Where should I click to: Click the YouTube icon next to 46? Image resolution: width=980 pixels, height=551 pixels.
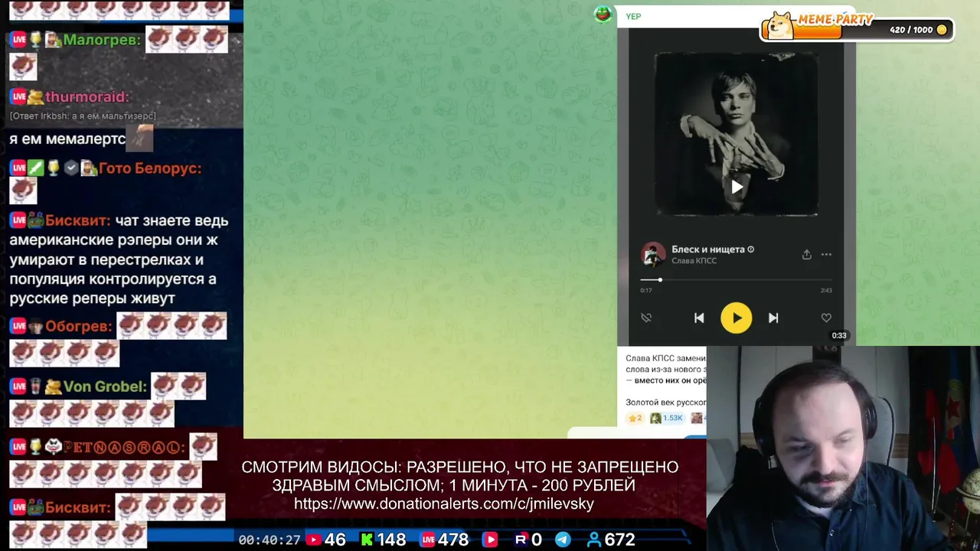313,540
